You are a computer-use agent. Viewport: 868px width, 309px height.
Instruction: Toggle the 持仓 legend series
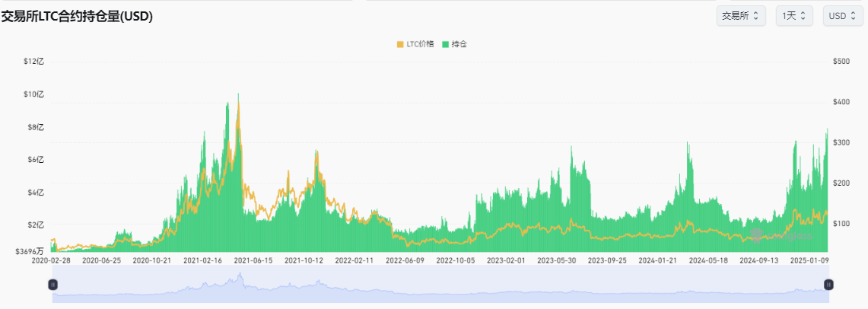(x=454, y=44)
